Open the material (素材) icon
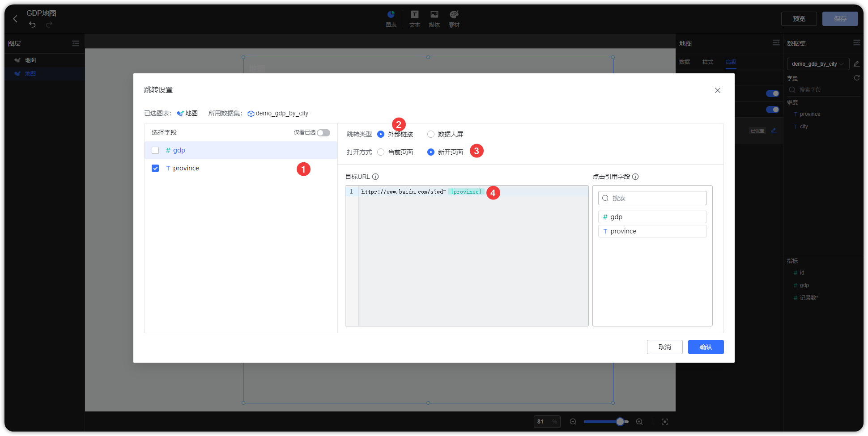This screenshot has width=868, height=436. pos(454,15)
